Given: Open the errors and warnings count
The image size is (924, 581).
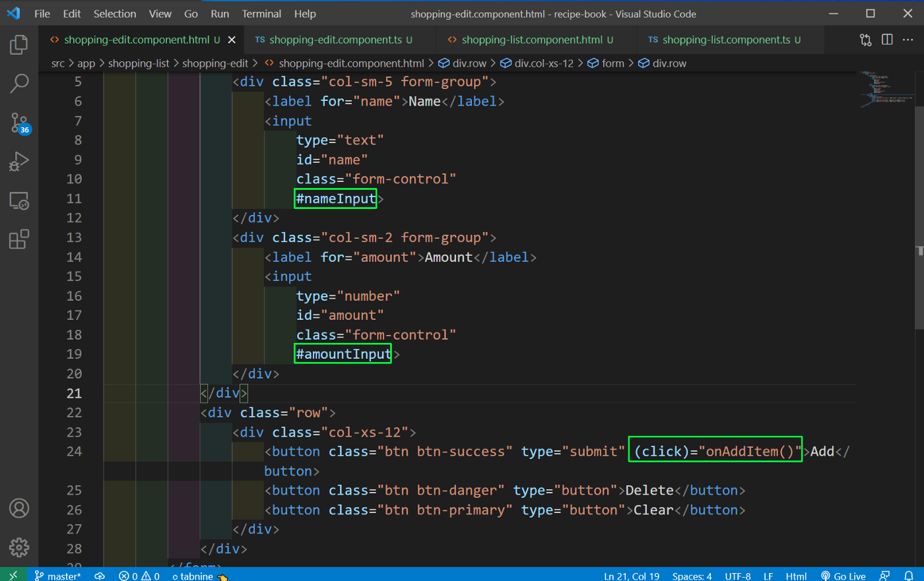Looking at the screenshot, I should [139, 576].
